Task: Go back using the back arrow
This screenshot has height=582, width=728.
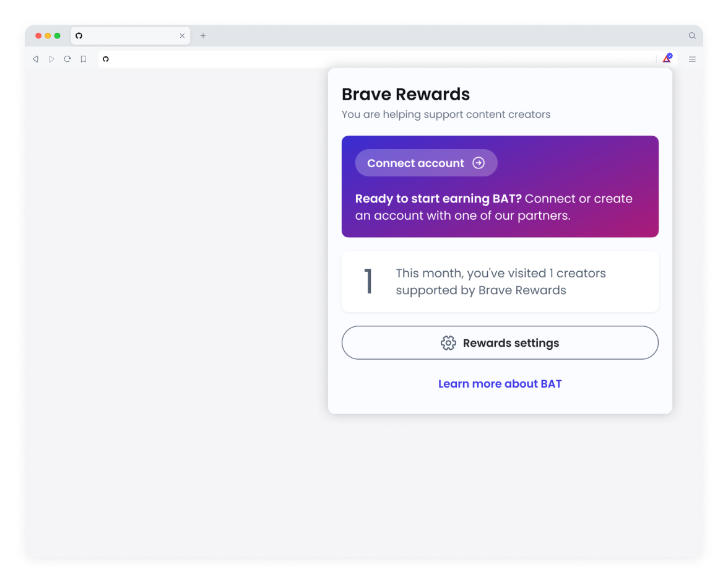Action: (35, 59)
